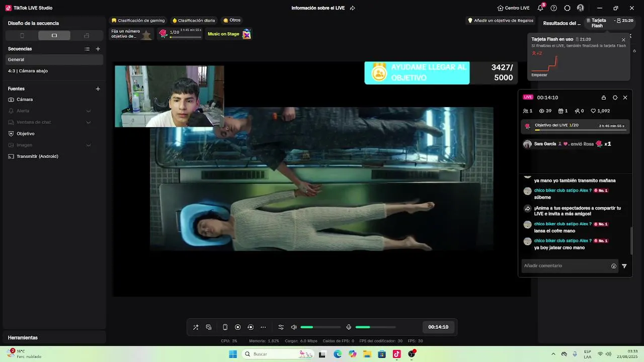Click the share arrow beside LIVE info

point(352,8)
